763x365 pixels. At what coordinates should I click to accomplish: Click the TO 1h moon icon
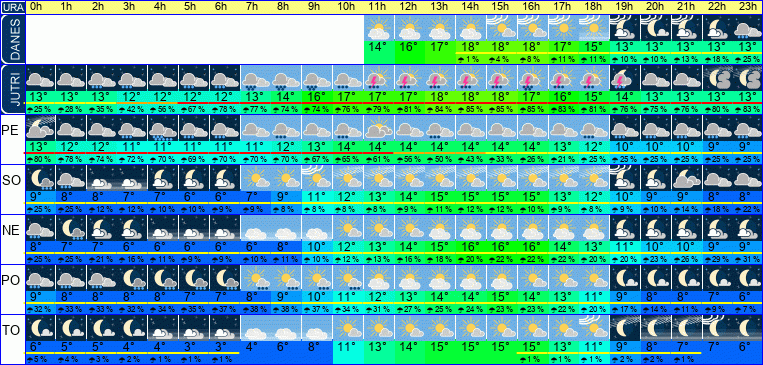tap(71, 328)
